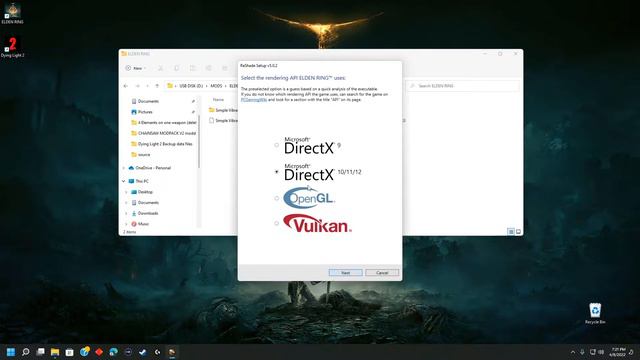Image resolution: width=640 pixels, height=360 pixels.
Task: Cancel the ReShade Setup dialog
Action: [382, 273]
